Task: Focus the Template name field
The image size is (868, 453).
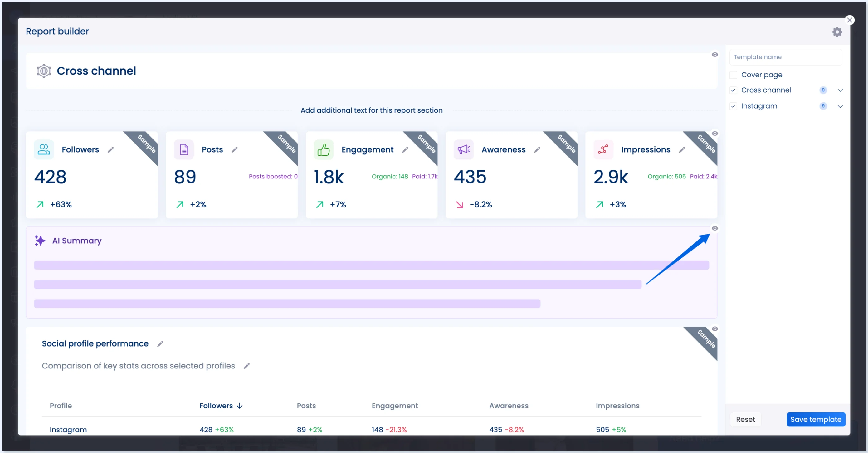Action: tap(785, 57)
